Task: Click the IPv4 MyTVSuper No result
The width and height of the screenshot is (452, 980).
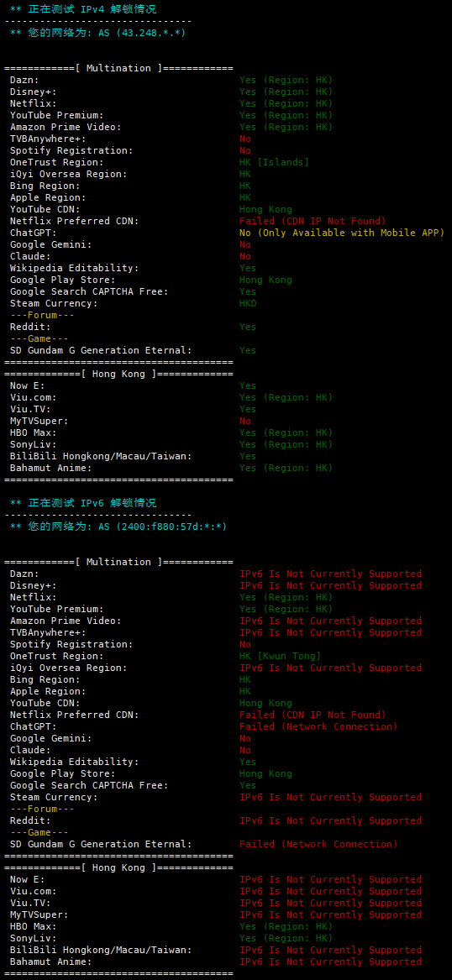Action: coord(245,421)
